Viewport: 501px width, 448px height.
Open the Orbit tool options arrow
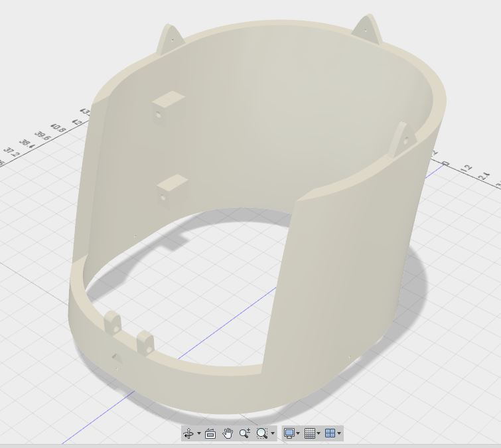(x=199, y=433)
